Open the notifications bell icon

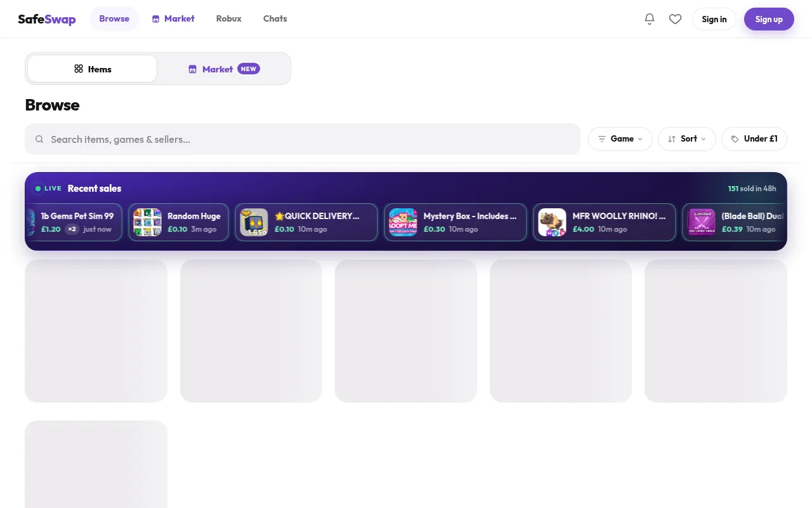[649, 19]
